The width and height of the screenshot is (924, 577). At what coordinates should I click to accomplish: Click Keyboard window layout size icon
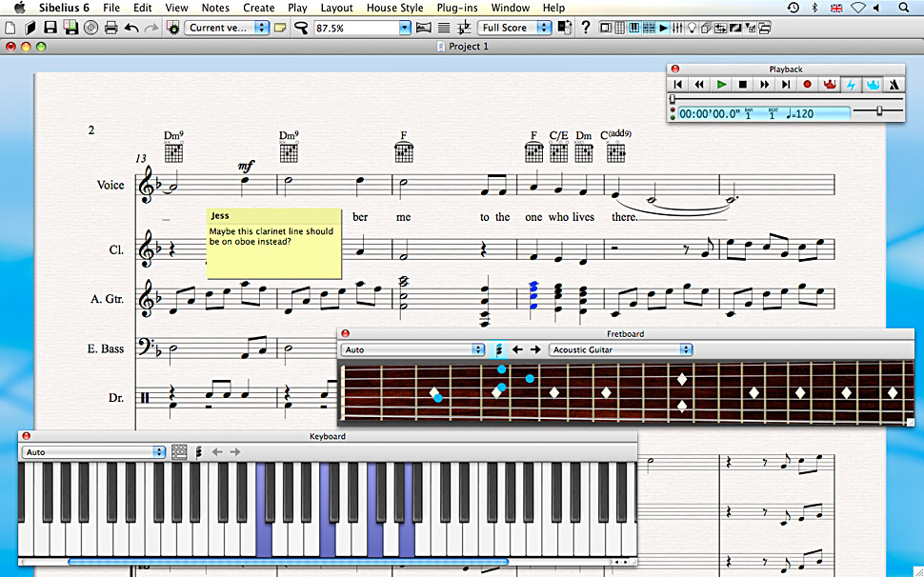click(179, 452)
